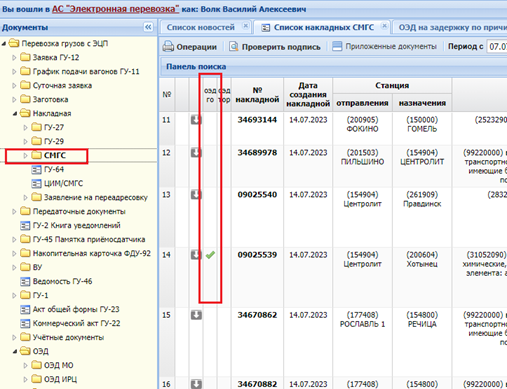The image size is (507, 389).
Task: Click the СМГС folder icon
Action: click(x=36, y=155)
